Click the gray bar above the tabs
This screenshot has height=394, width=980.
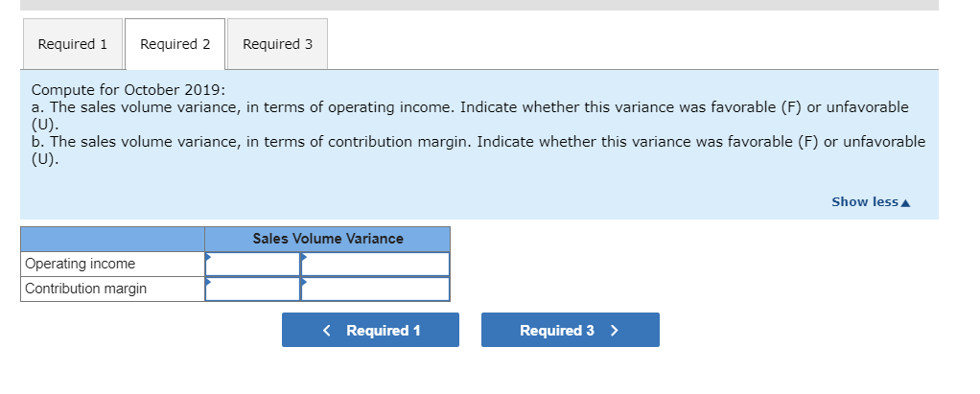click(479, 5)
